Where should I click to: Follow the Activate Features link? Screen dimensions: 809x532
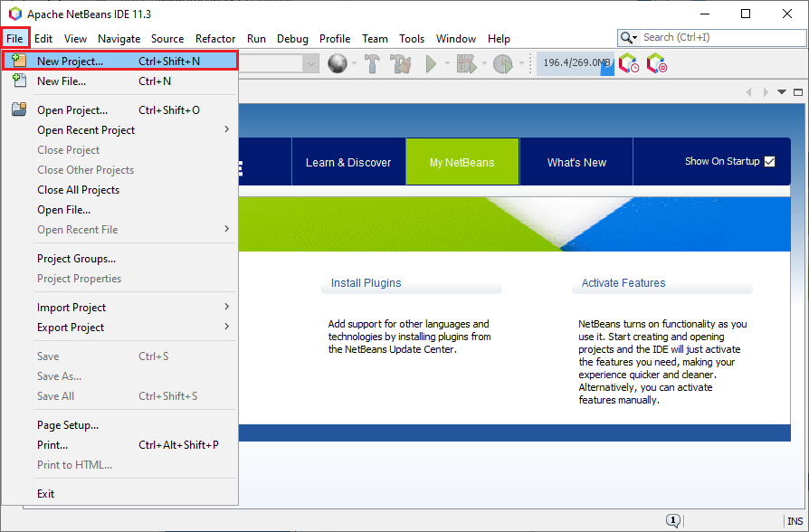pyautogui.click(x=623, y=283)
